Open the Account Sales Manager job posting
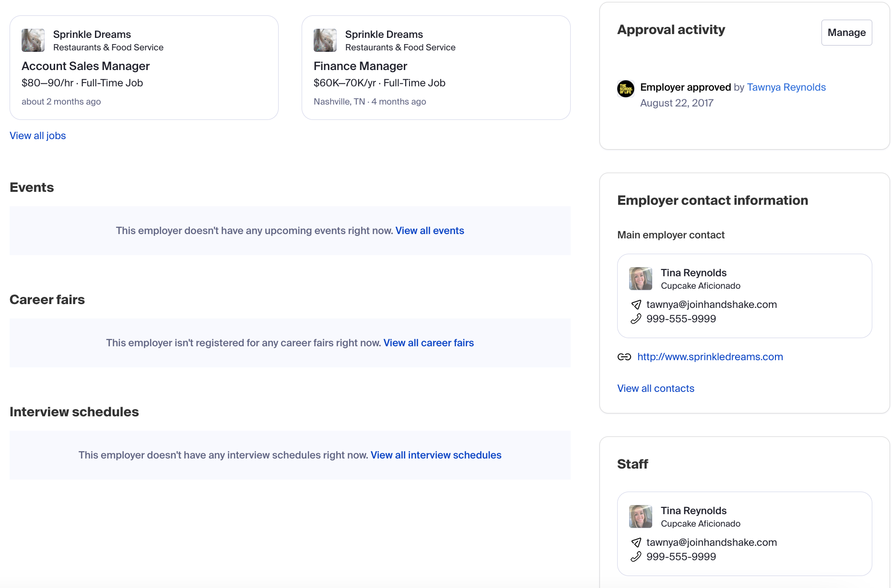The height and width of the screenshot is (588, 891). (x=85, y=66)
